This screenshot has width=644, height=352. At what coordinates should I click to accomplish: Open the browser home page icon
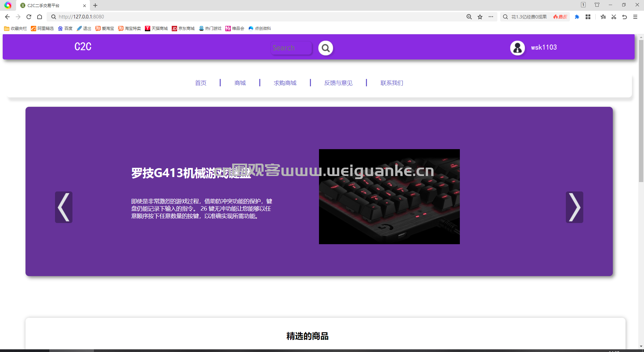(40, 17)
